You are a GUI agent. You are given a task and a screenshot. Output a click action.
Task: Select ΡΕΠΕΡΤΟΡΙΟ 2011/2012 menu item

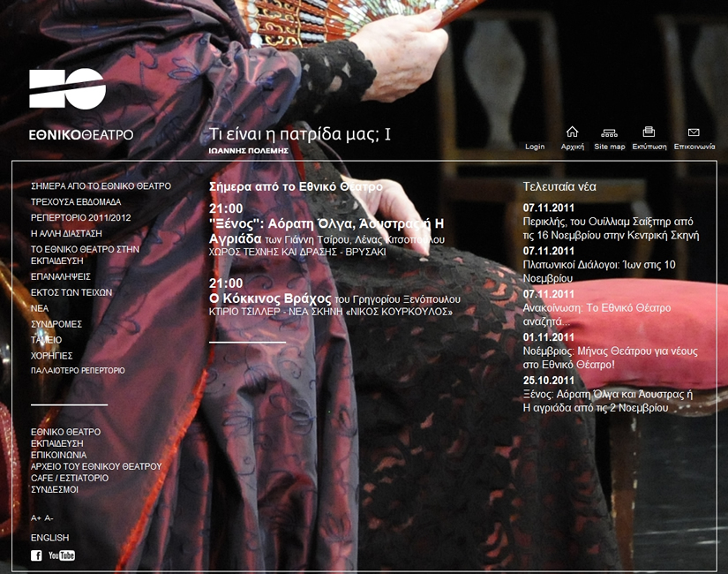point(80,218)
